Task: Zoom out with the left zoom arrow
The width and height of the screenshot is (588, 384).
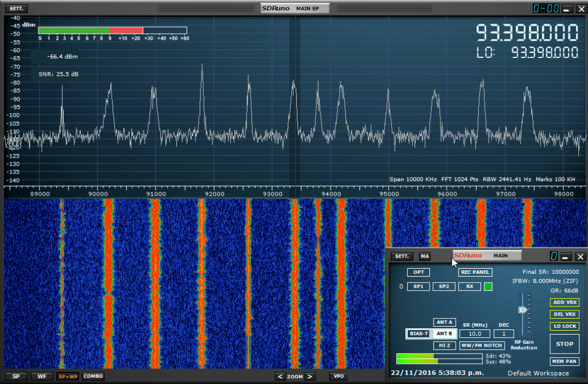Action: [x=280, y=377]
